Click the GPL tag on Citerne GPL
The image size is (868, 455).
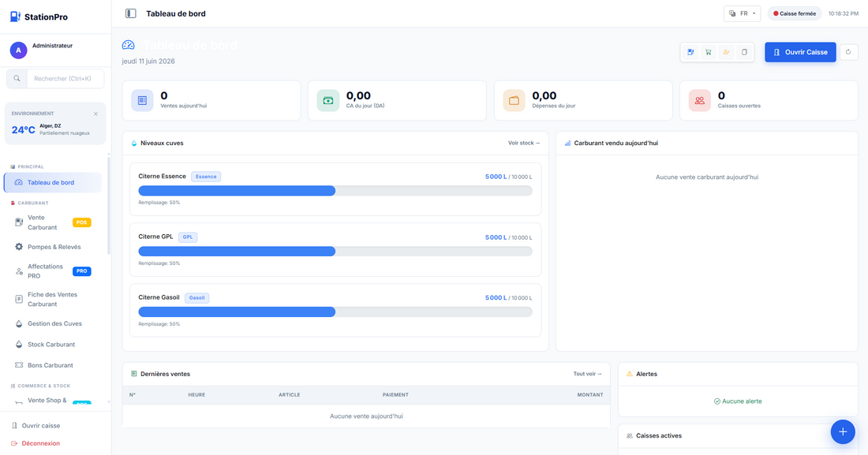(x=188, y=237)
